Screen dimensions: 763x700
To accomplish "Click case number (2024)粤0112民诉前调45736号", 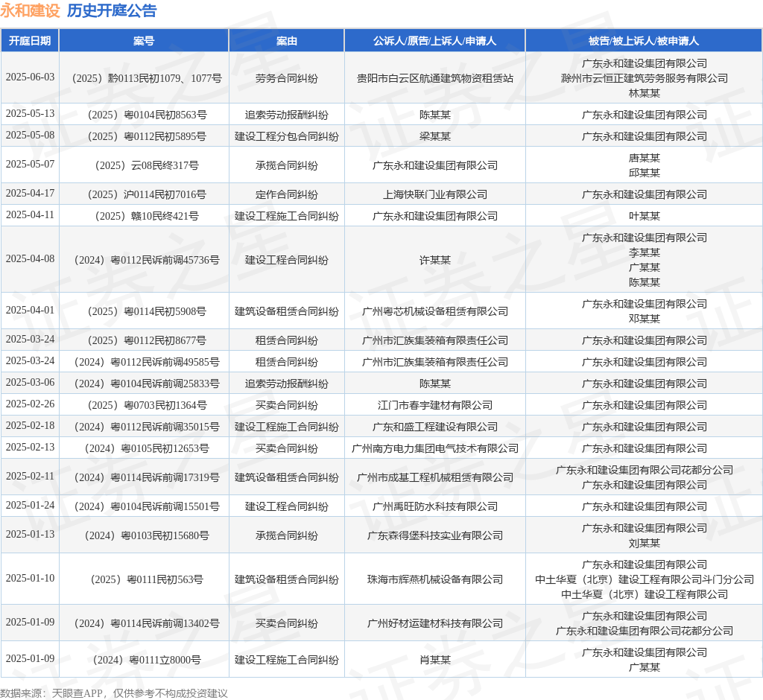I will pyautogui.click(x=147, y=260).
